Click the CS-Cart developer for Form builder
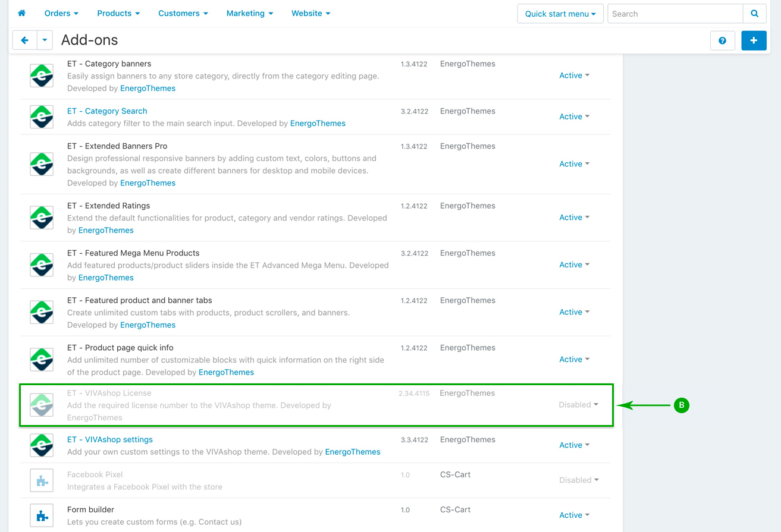 (455, 510)
